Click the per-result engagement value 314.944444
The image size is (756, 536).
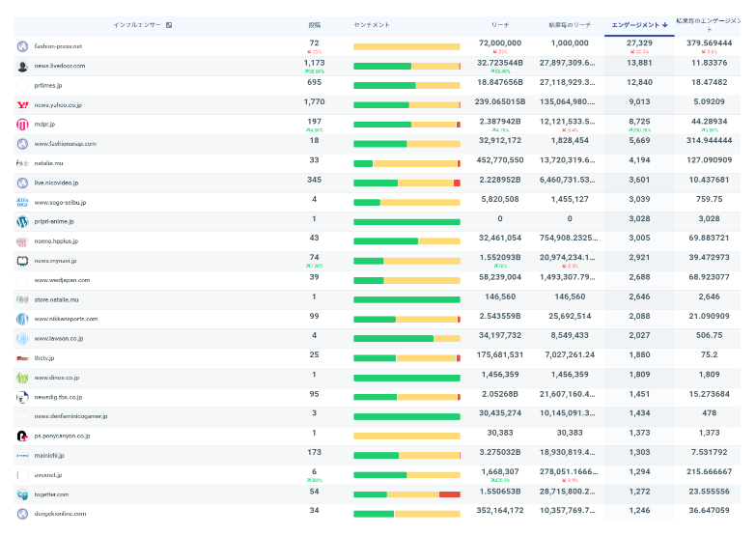tap(709, 140)
